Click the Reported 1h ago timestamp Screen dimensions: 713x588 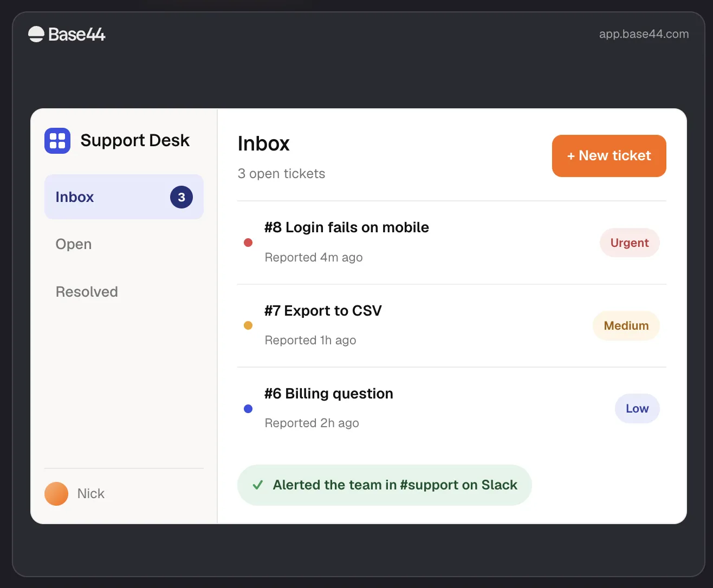point(310,341)
